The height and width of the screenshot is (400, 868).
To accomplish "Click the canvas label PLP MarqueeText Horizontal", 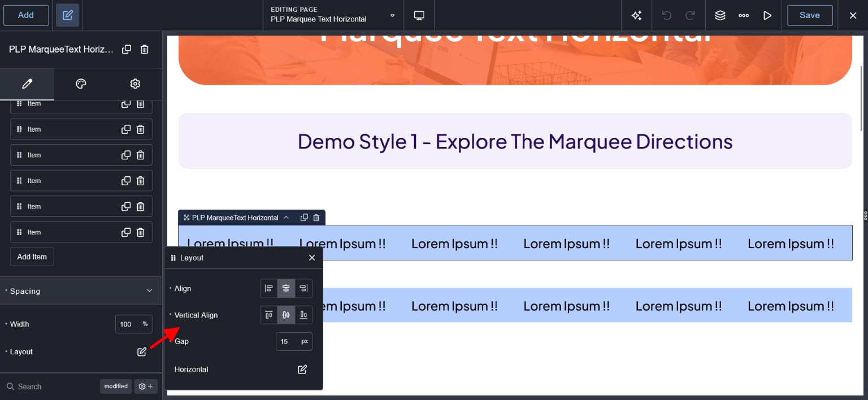I will (x=235, y=218).
